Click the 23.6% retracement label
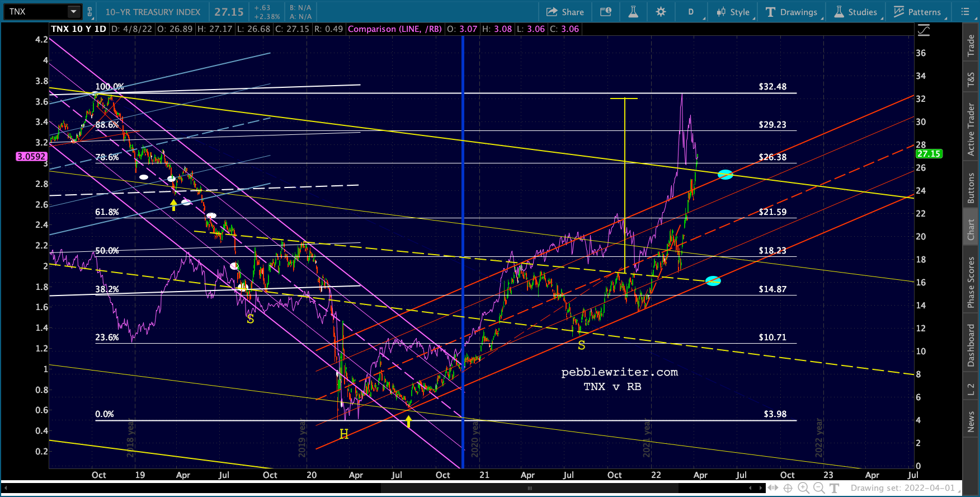Screen dimensions: 980x497 pyautogui.click(x=107, y=337)
